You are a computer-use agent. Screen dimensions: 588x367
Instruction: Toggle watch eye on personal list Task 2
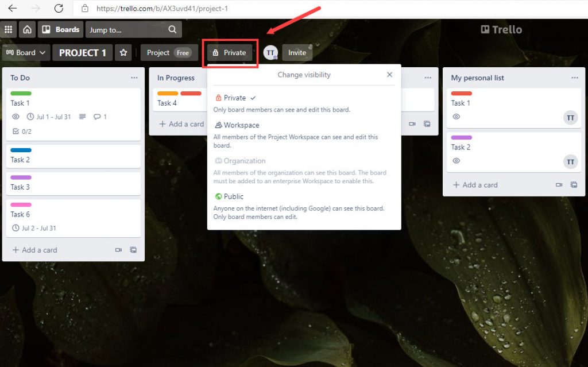[456, 161]
